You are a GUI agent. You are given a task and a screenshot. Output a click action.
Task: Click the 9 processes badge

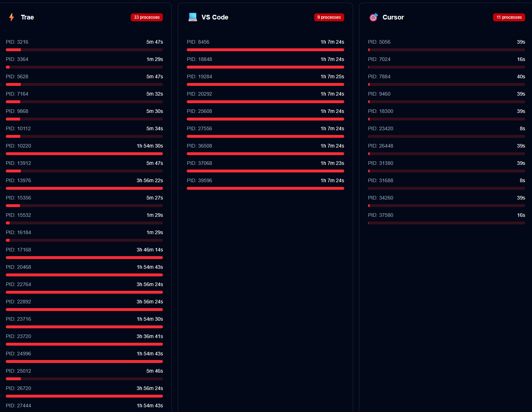tap(329, 17)
